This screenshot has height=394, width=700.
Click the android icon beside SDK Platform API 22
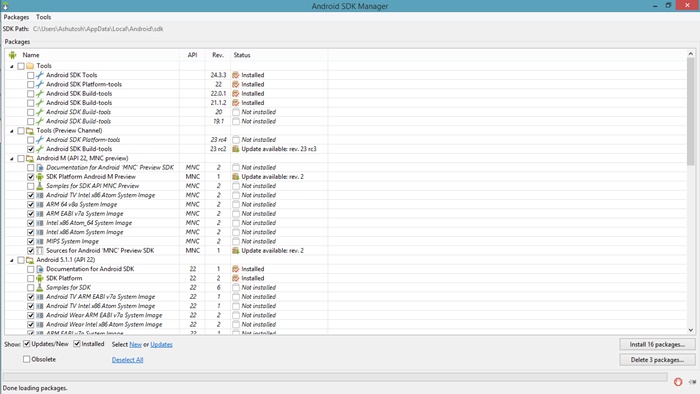click(40, 278)
